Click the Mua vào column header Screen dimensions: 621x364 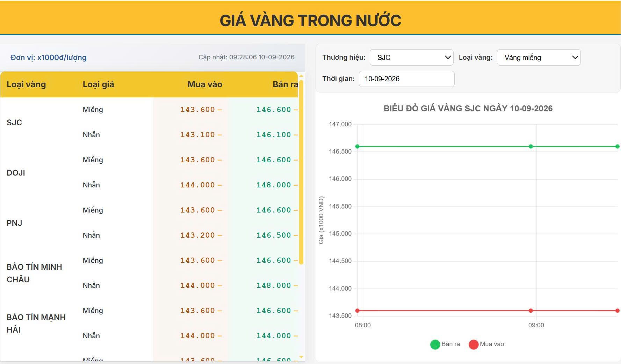point(205,84)
